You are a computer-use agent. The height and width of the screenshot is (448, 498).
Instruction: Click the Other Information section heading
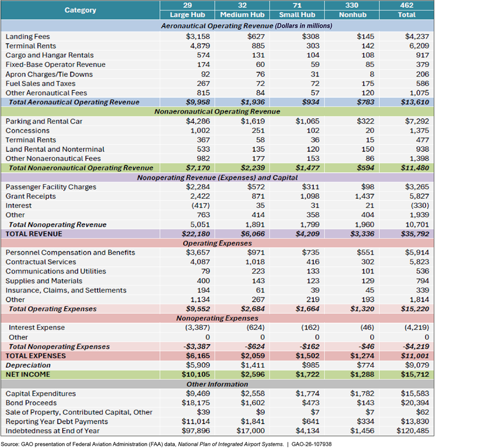click(217, 384)
